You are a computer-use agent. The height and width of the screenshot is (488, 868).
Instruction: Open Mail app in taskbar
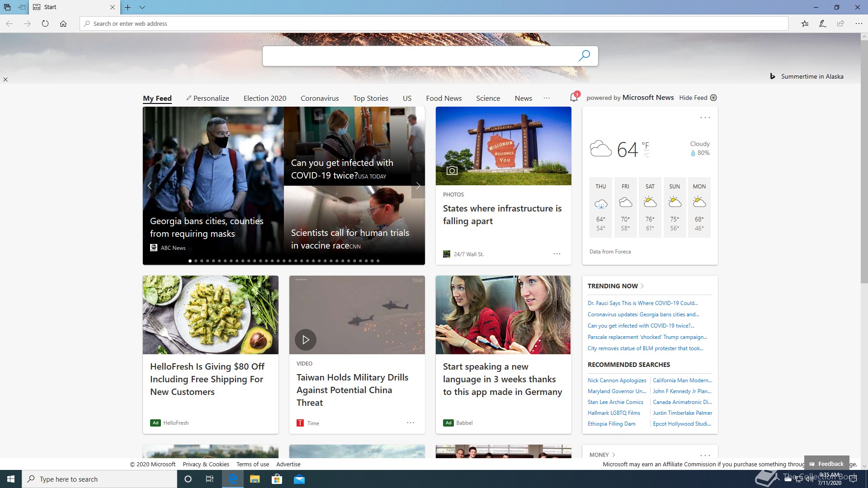point(299,479)
